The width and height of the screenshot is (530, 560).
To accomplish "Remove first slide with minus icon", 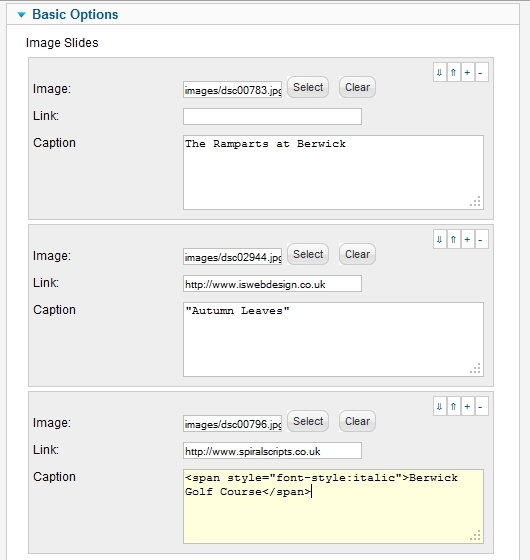I will pyautogui.click(x=481, y=72).
